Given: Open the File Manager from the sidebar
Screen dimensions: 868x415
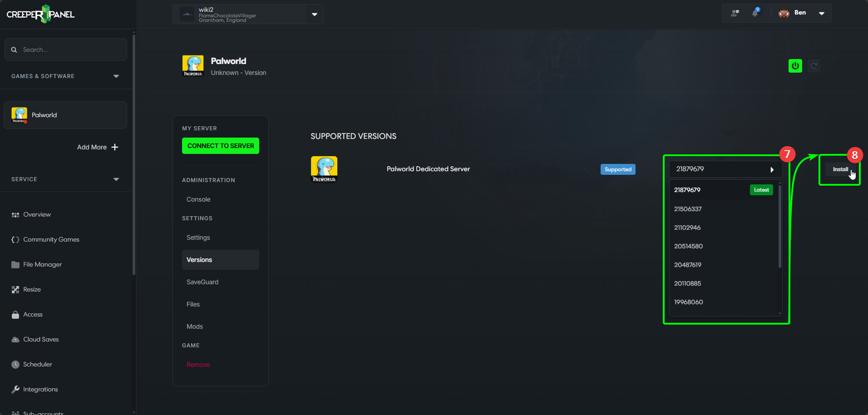Looking at the screenshot, I should [43, 264].
